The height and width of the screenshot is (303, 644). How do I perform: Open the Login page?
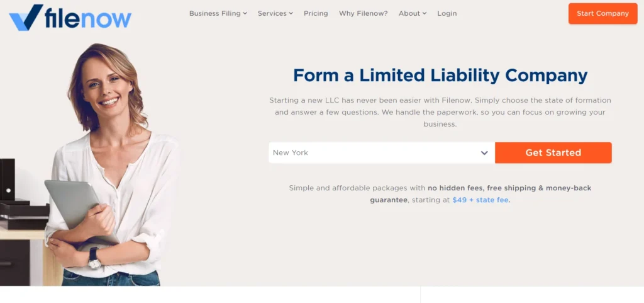point(447,13)
